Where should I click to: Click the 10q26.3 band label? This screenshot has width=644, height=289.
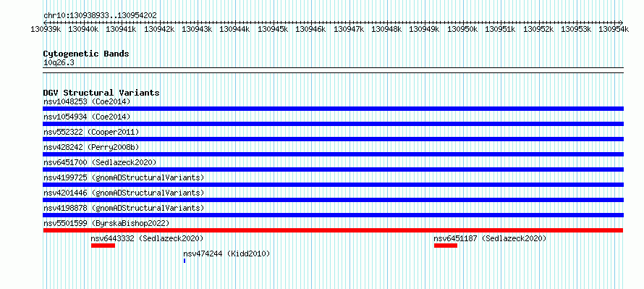(x=59, y=63)
